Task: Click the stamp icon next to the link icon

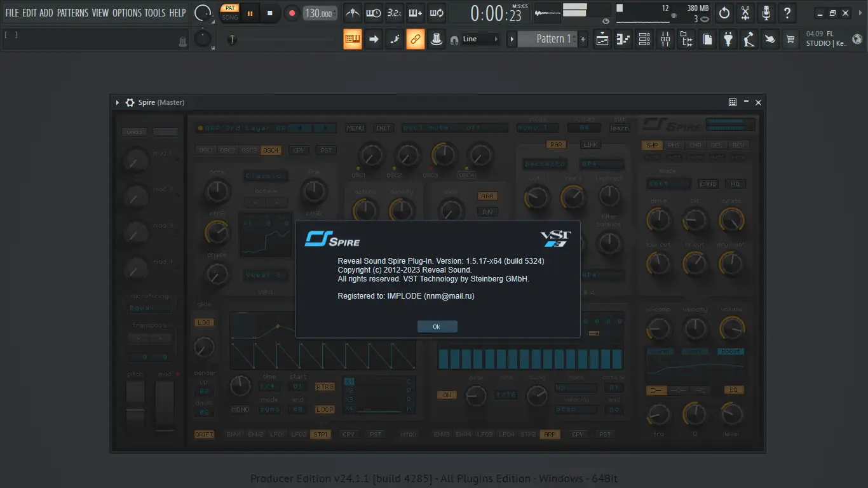Action: 437,39
